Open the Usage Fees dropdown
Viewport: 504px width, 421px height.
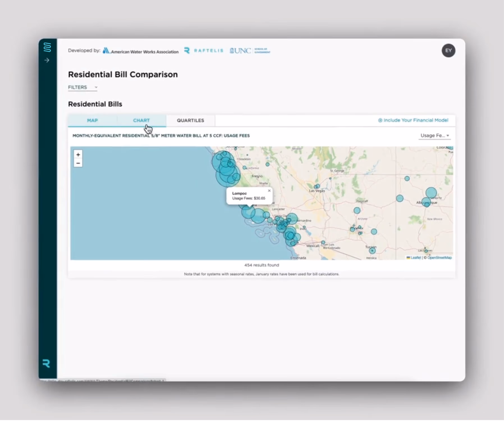pyautogui.click(x=434, y=136)
